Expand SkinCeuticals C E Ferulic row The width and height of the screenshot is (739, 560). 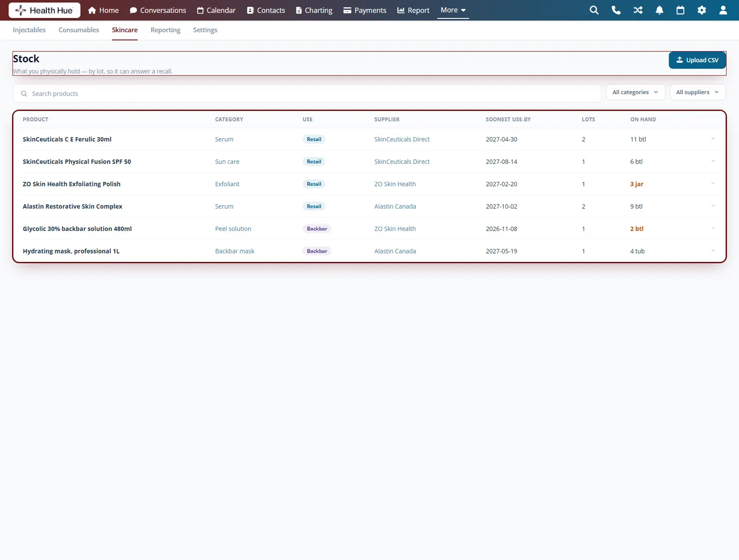(x=713, y=139)
